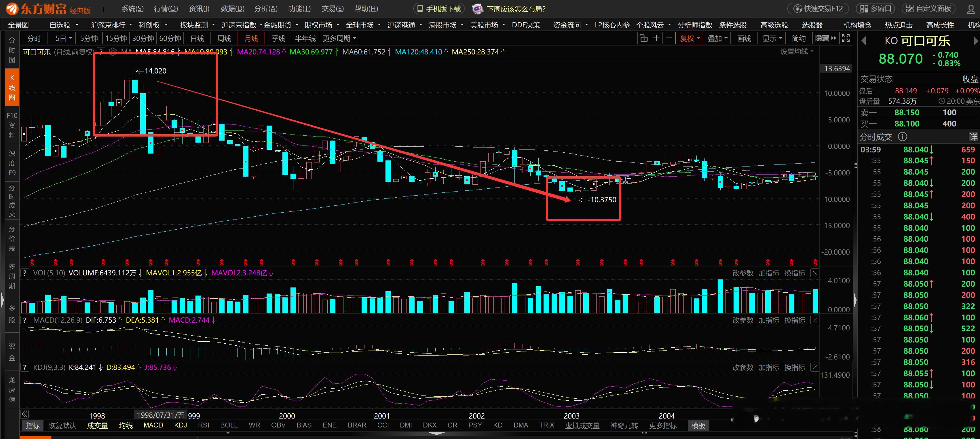Screen dimensions: 980x439
Task: Toggle the BIAS indicator
Action: coord(304,425)
